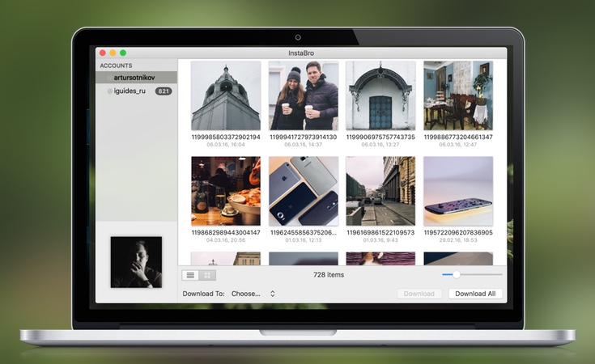Click the iguides_ru account avatar icon
Screen dimensions: 595x364
[x=109, y=91]
